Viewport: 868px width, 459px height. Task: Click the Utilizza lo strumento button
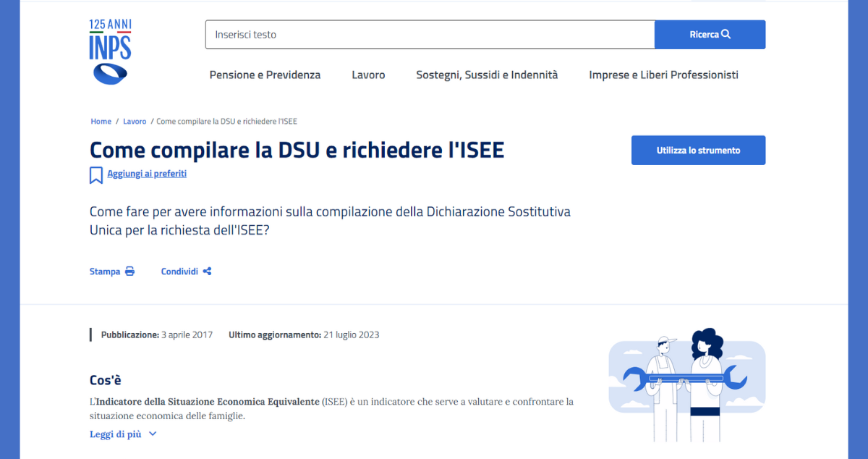click(x=698, y=150)
